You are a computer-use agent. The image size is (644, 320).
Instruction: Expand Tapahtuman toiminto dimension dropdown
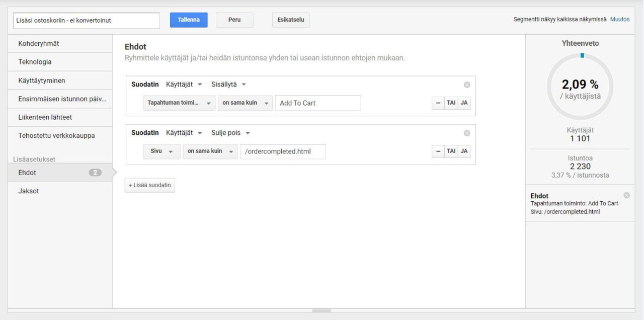point(179,103)
